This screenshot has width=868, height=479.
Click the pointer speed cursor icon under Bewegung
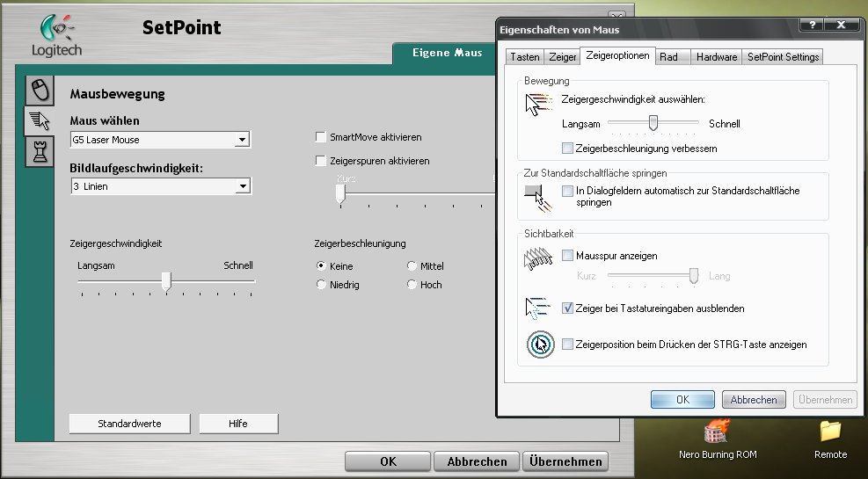pos(538,104)
